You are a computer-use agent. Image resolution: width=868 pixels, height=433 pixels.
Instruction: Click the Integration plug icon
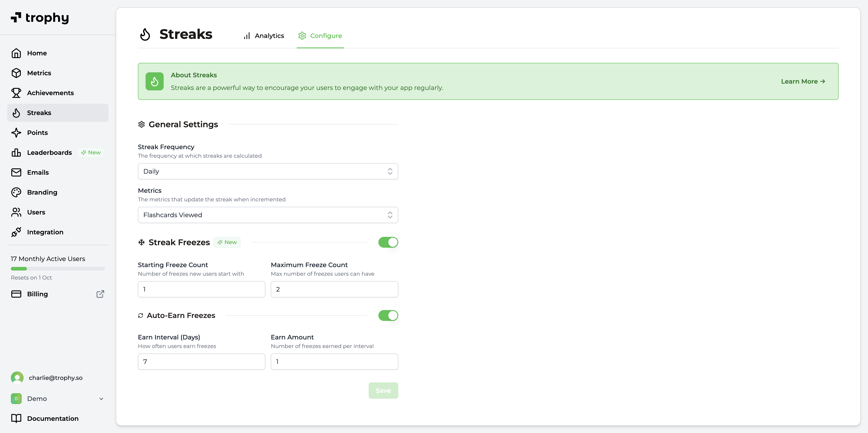click(16, 232)
